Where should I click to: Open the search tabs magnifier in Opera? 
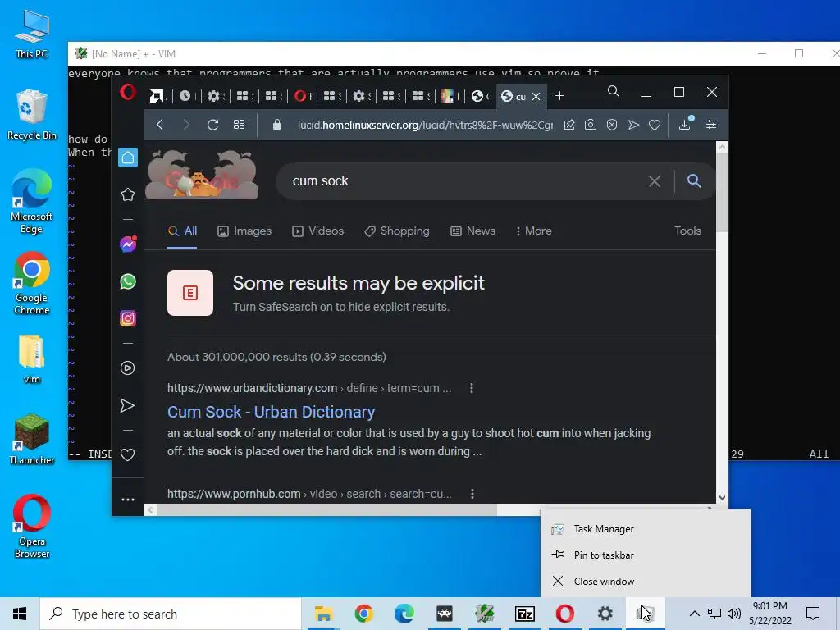[614, 92]
